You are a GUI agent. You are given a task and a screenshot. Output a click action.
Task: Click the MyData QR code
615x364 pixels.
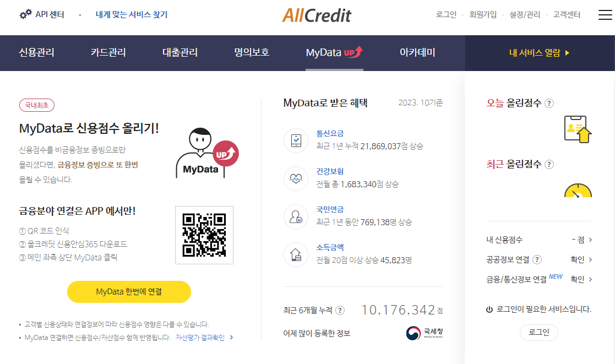coord(204,235)
